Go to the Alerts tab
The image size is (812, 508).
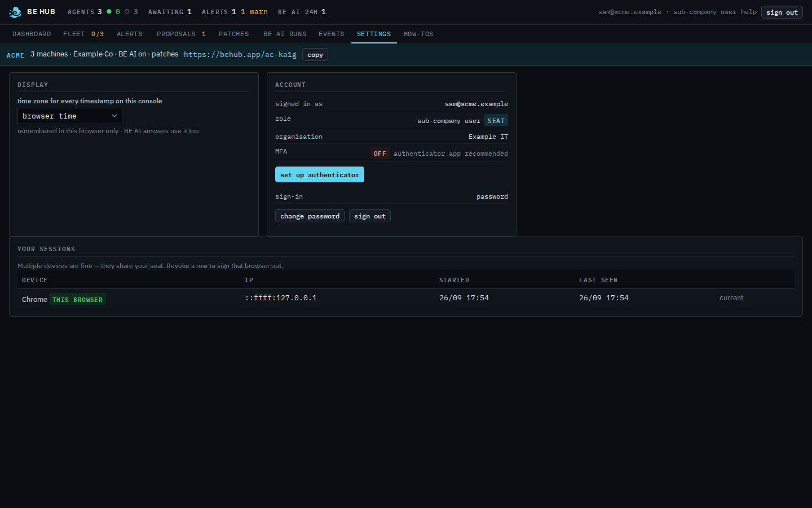(130, 34)
